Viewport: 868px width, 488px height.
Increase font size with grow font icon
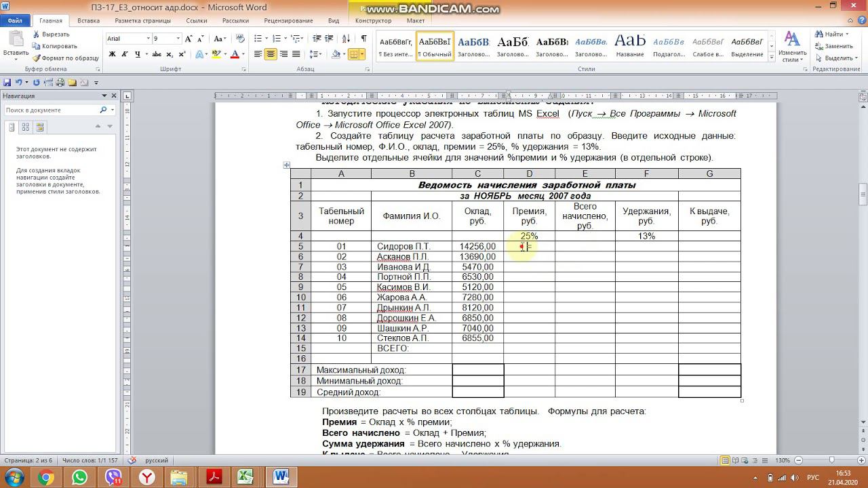point(189,39)
